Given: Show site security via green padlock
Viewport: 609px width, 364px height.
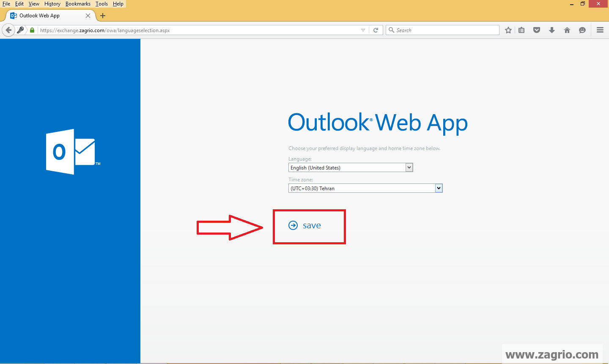Looking at the screenshot, I should pyautogui.click(x=32, y=30).
